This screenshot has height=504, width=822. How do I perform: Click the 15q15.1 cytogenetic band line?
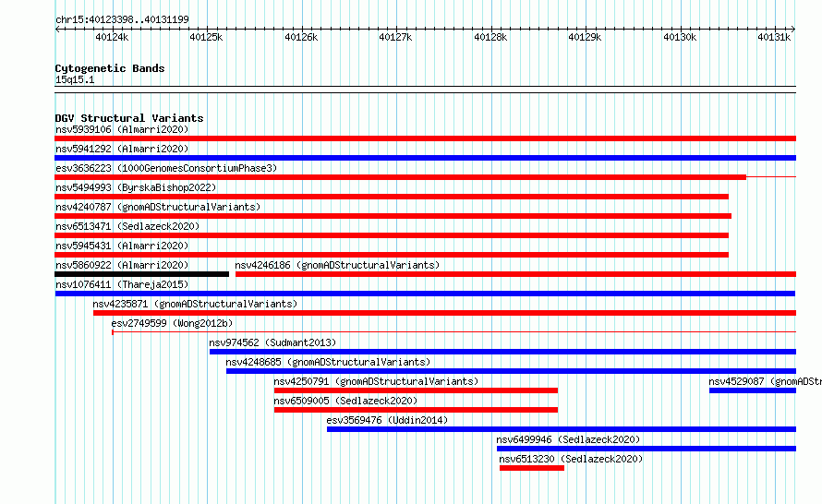coord(425,90)
